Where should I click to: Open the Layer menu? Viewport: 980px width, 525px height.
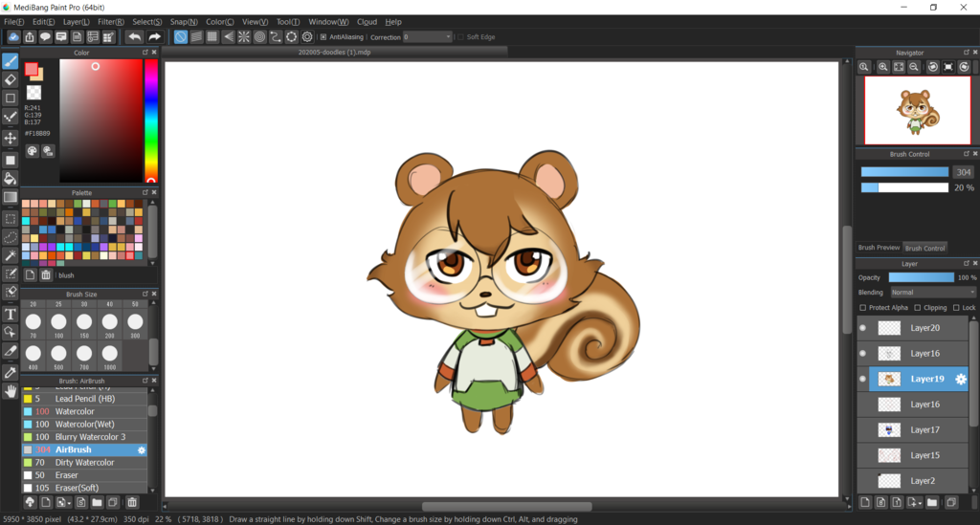point(77,22)
